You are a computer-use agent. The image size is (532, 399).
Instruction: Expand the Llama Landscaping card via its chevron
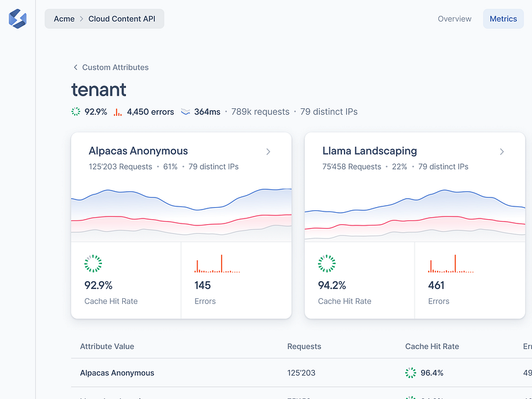(502, 151)
